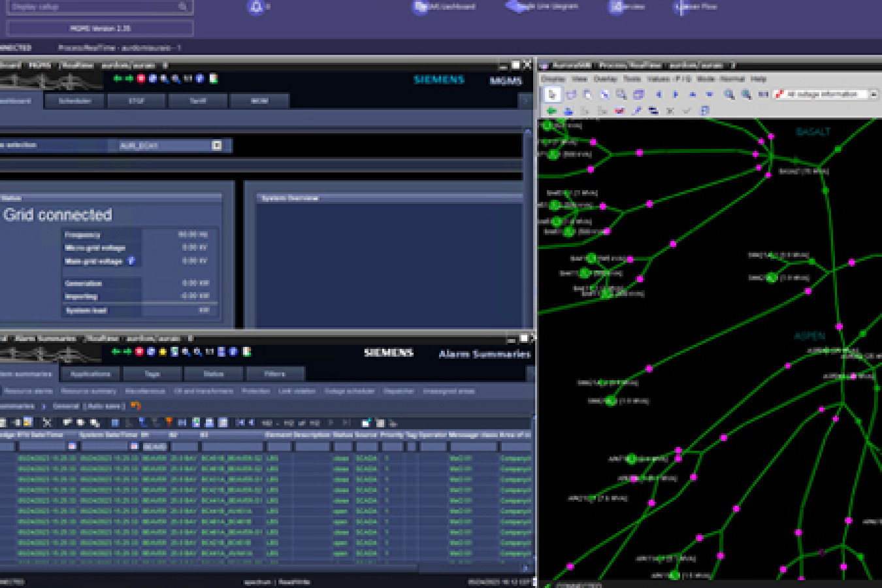Open RTU Date/Time filter calendar dropdown
This screenshot has height=588, width=882.
coord(72,446)
